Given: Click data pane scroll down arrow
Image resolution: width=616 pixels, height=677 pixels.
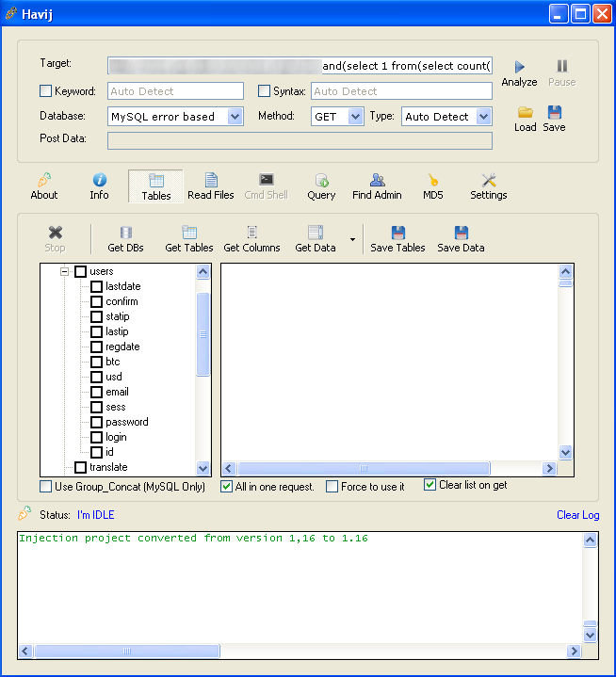Looking at the screenshot, I should pos(565,452).
